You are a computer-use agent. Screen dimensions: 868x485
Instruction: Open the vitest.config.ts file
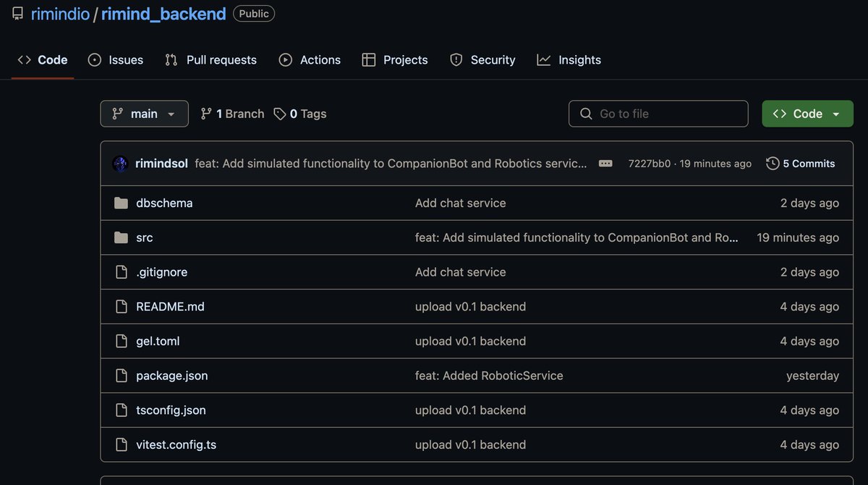pos(176,444)
